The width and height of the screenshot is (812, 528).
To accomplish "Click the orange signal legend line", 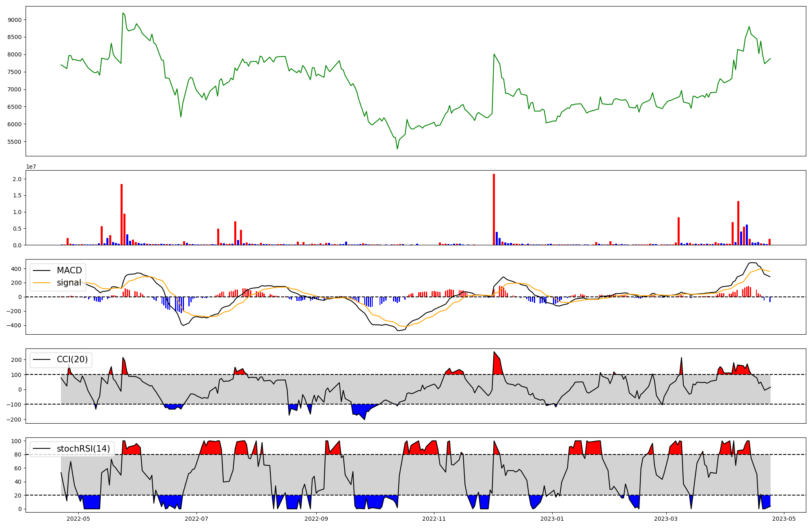I will [42, 283].
